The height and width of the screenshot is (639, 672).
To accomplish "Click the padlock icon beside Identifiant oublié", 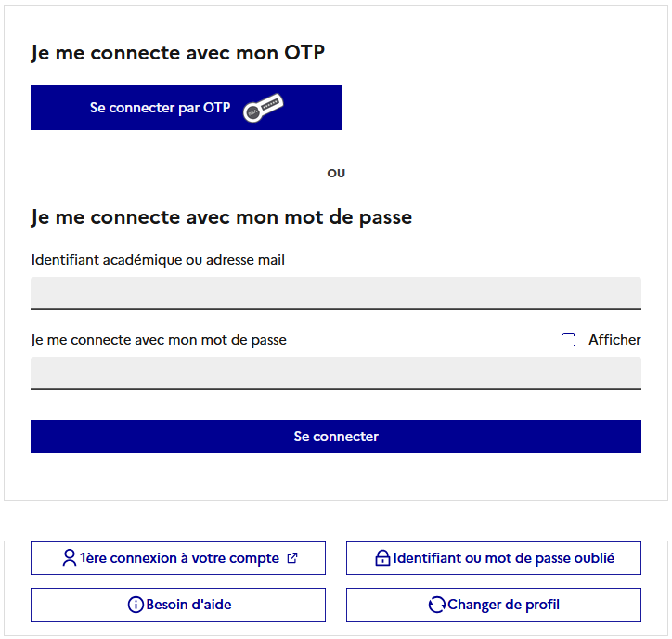I will point(381,558).
